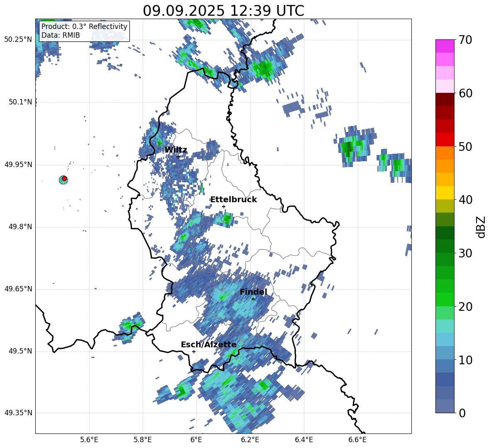The image size is (491, 448).
Task: Click the 50.25°N latitude label
Action: click(18, 40)
